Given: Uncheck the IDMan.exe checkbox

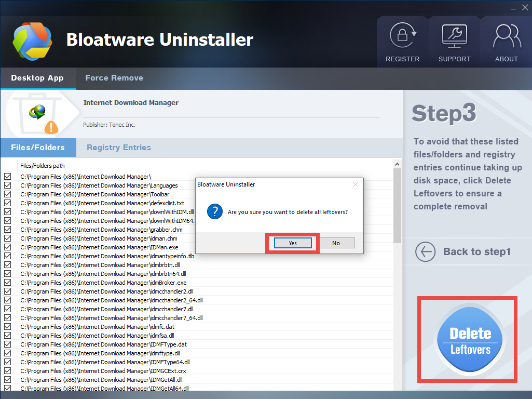Looking at the screenshot, I should [x=7, y=247].
